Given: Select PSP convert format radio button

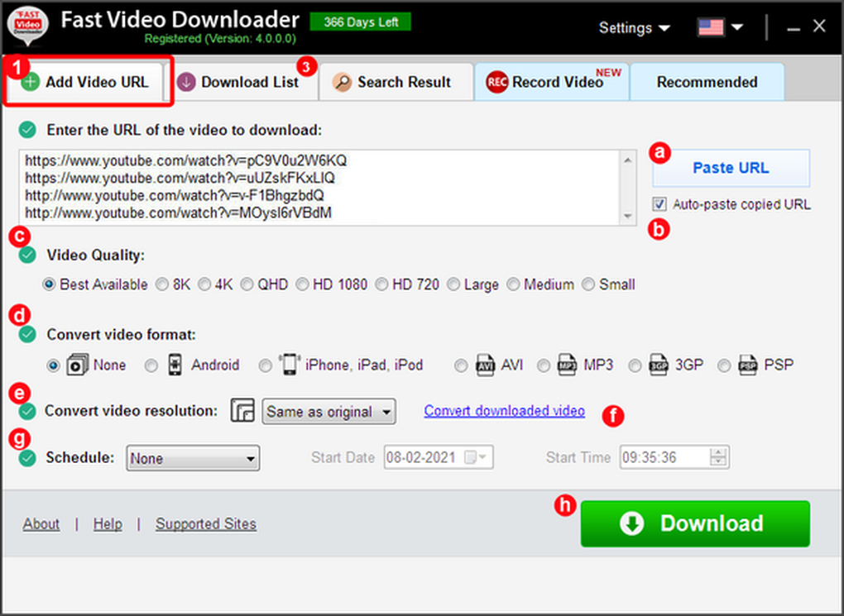Looking at the screenshot, I should point(725,365).
